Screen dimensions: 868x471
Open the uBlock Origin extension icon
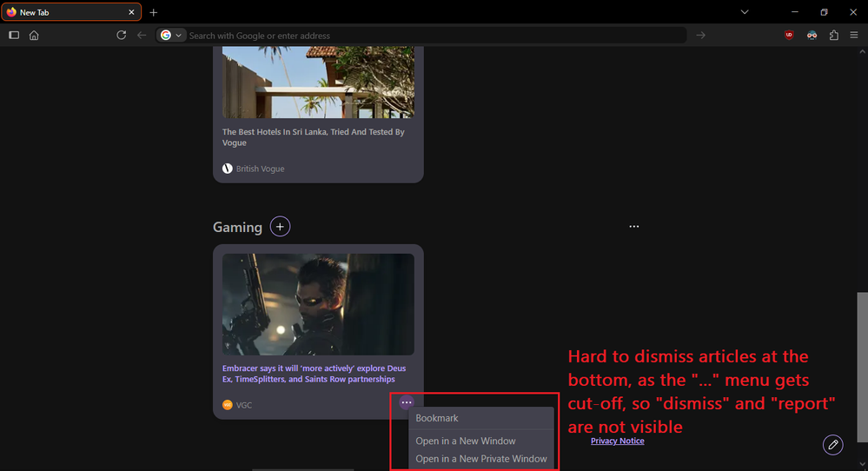(x=789, y=35)
